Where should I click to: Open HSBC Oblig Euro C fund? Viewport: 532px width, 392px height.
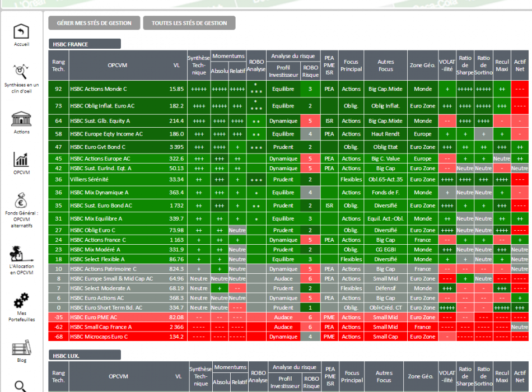92,230
